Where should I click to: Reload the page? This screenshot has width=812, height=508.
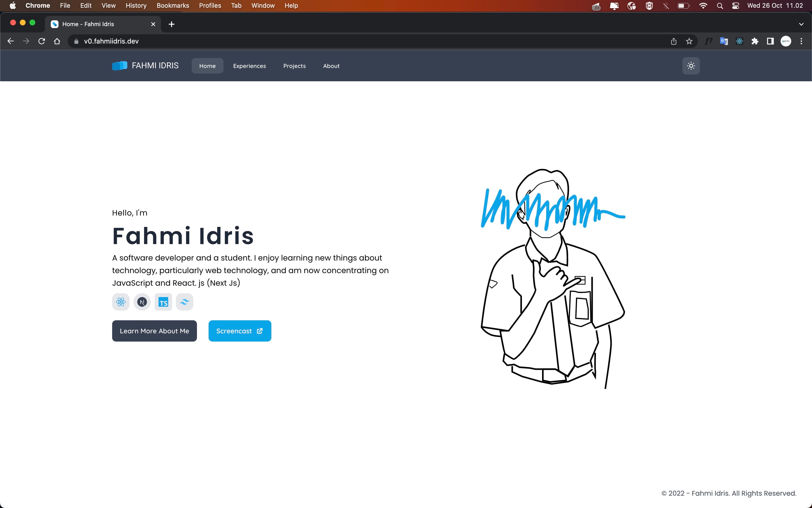pos(42,41)
